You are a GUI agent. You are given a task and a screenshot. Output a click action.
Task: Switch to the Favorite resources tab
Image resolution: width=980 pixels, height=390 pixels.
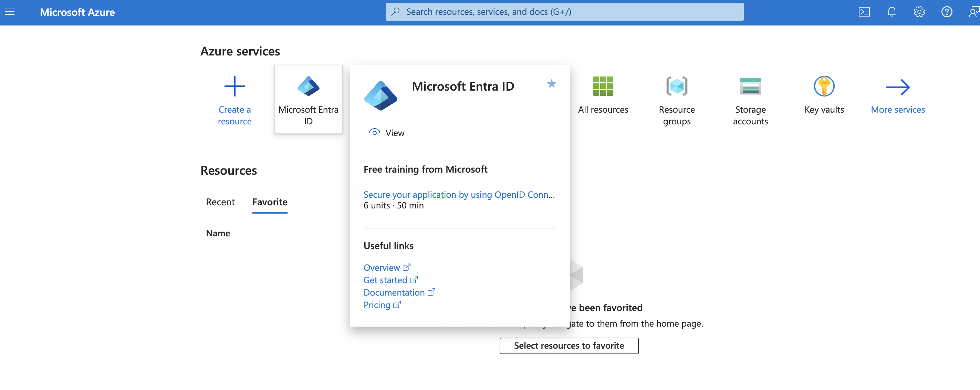coord(269,202)
